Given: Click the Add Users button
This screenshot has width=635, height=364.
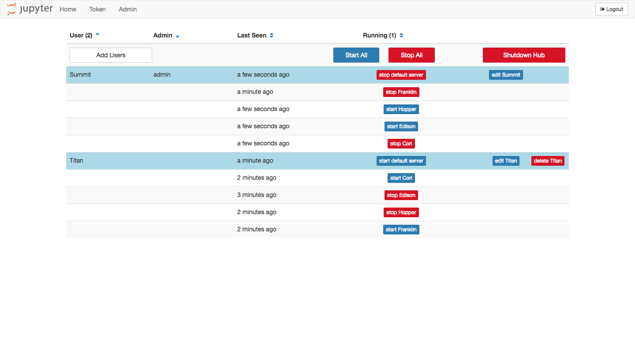Looking at the screenshot, I should point(110,55).
